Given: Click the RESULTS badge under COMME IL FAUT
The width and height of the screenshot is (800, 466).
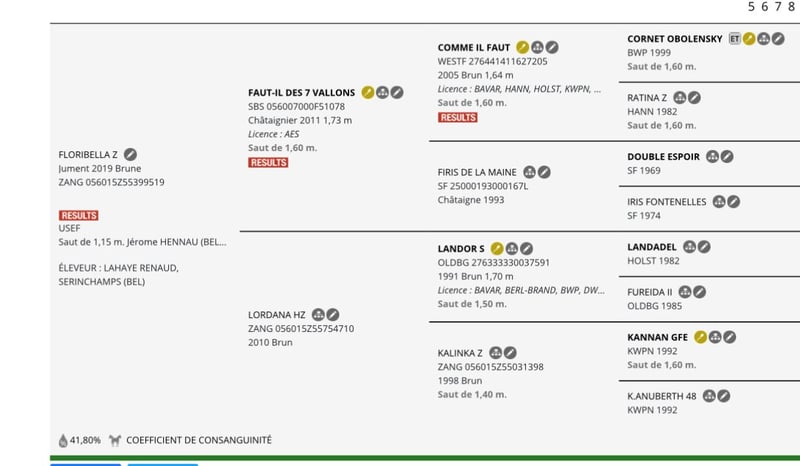Looking at the screenshot, I should click(458, 117).
